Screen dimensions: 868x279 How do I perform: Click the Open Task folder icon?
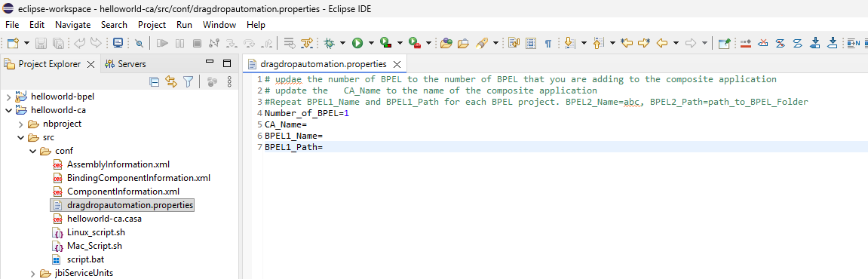coord(463,43)
